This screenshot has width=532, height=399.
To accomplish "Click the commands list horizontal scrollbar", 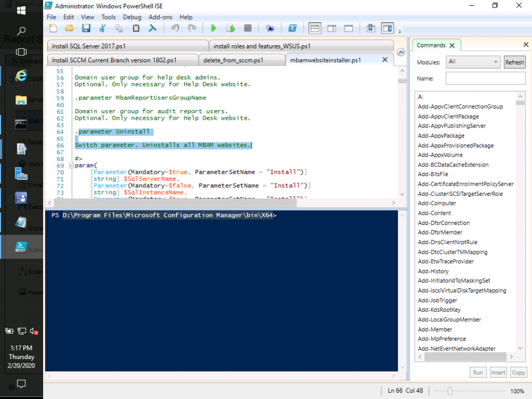I will point(465,356).
